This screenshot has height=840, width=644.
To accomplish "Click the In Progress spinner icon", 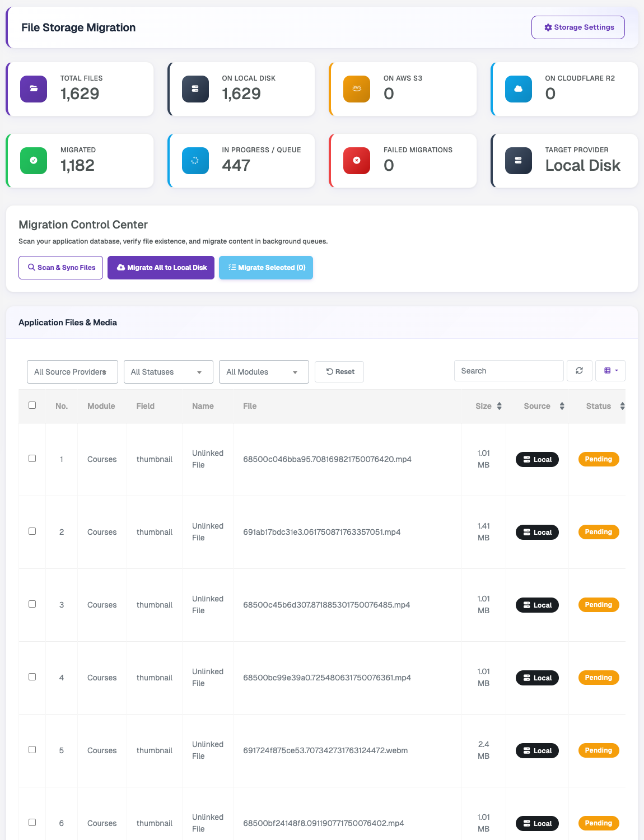I will point(195,161).
